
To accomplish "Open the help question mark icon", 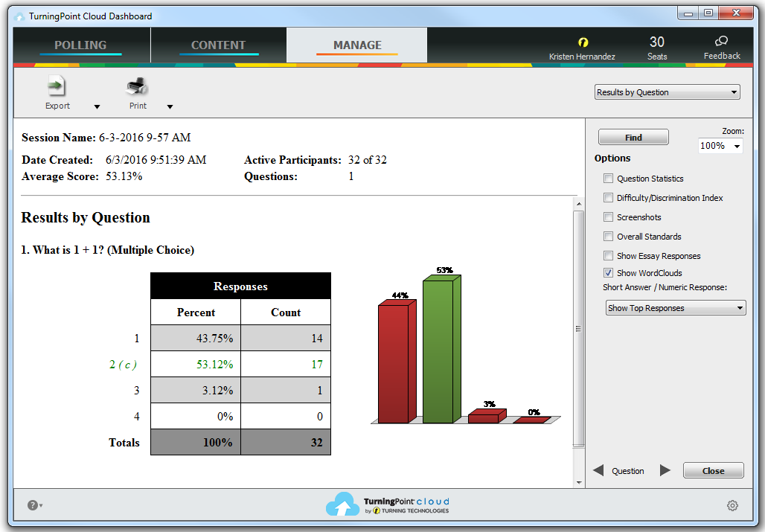I will pyautogui.click(x=32, y=505).
